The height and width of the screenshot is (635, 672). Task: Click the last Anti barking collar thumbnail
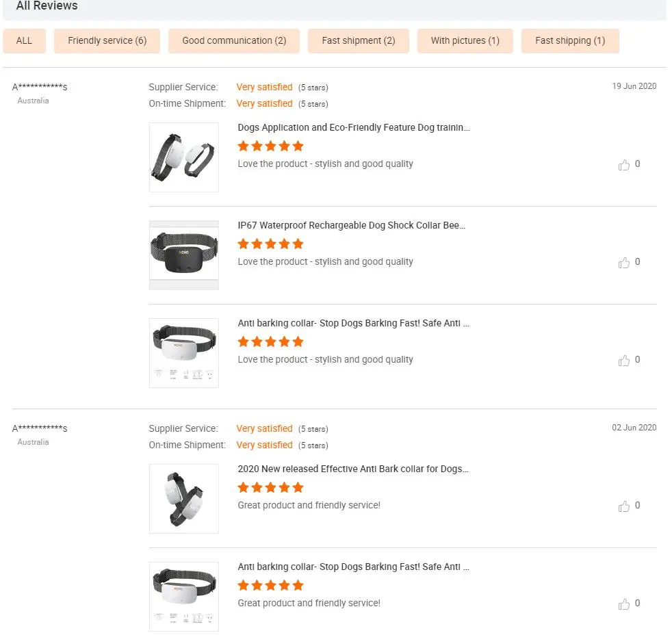[184, 597]
